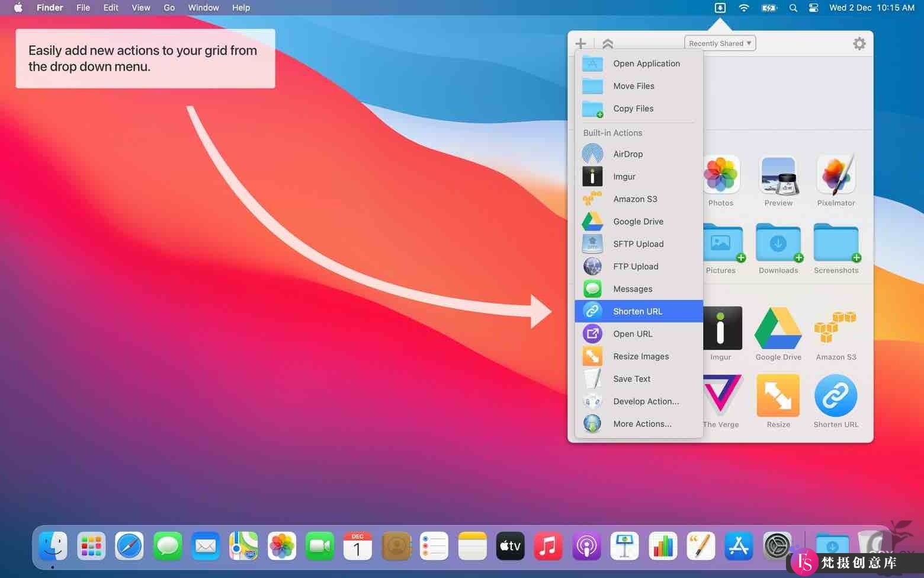
Task: Click the Amazon S3 grid action
Action: (x=836, y=328)
